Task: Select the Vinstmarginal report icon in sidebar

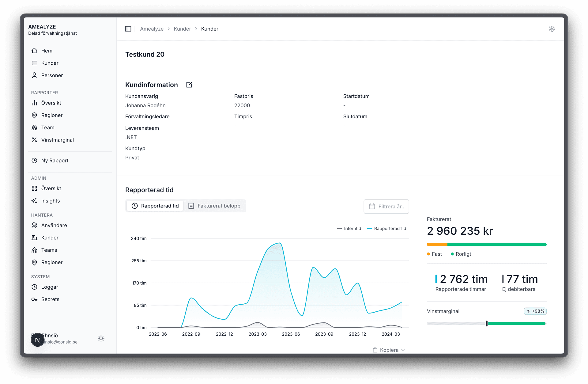Action: pos(35,140)
